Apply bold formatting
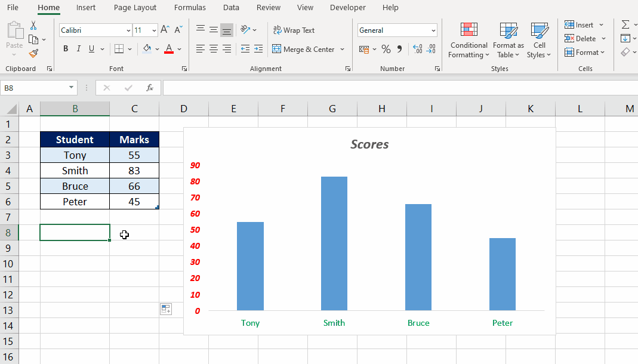638x364 pixels. pyautogui.click(x=66, y=49)
